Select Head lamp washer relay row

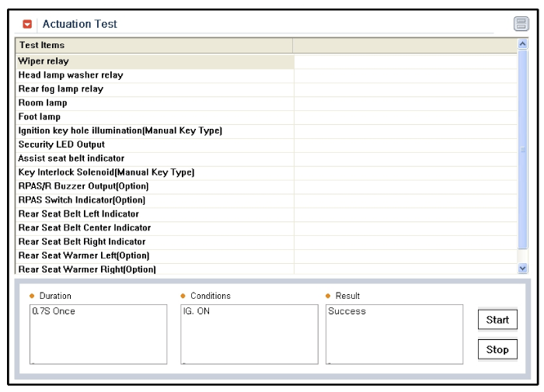coord(71,75)
